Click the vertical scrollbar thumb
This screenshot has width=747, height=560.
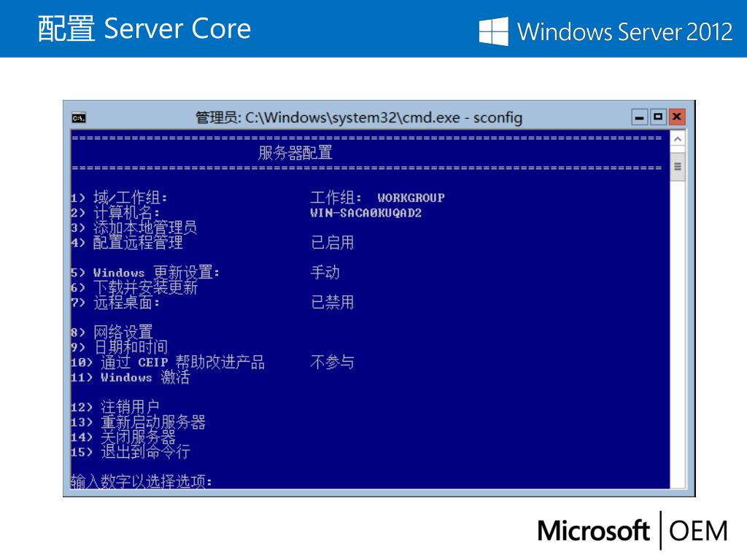678,167
